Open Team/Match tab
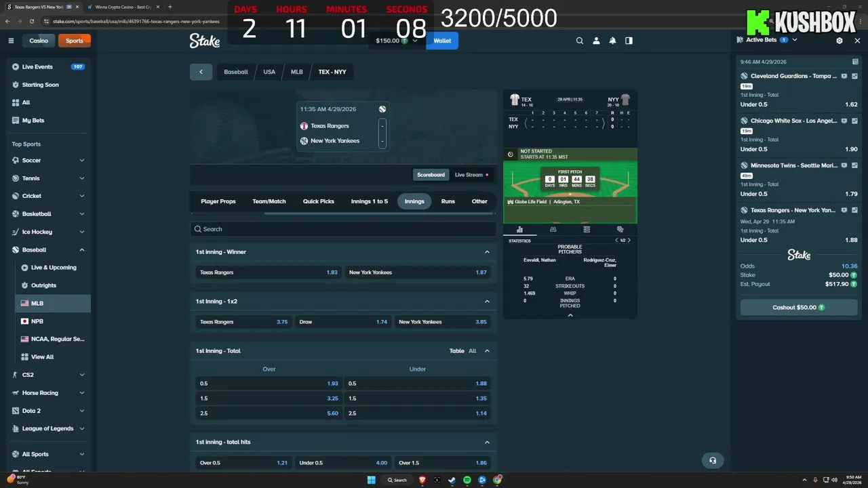Viewport: 868px width, 488px height. tap(269, 201)
